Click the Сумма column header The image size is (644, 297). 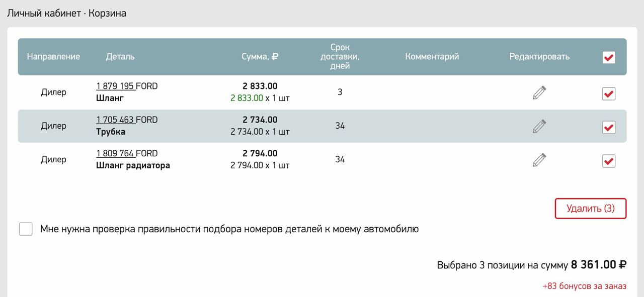coord(260,57)
